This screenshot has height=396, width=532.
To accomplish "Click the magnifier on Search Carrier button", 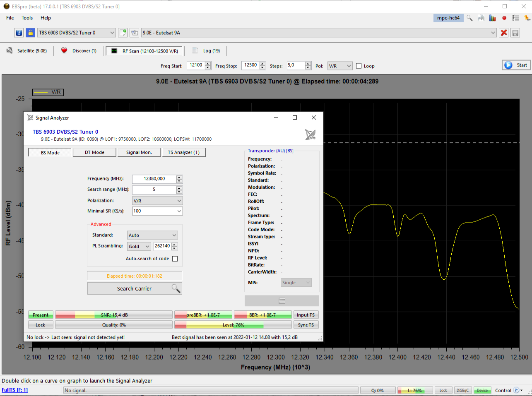I will click(x=176, y=288).
